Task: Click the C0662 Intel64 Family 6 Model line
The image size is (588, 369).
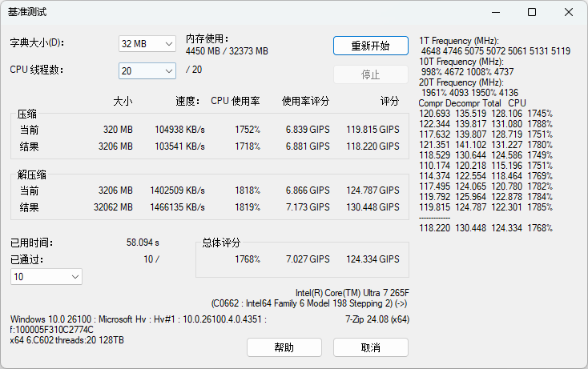Action: pos(309,303)
